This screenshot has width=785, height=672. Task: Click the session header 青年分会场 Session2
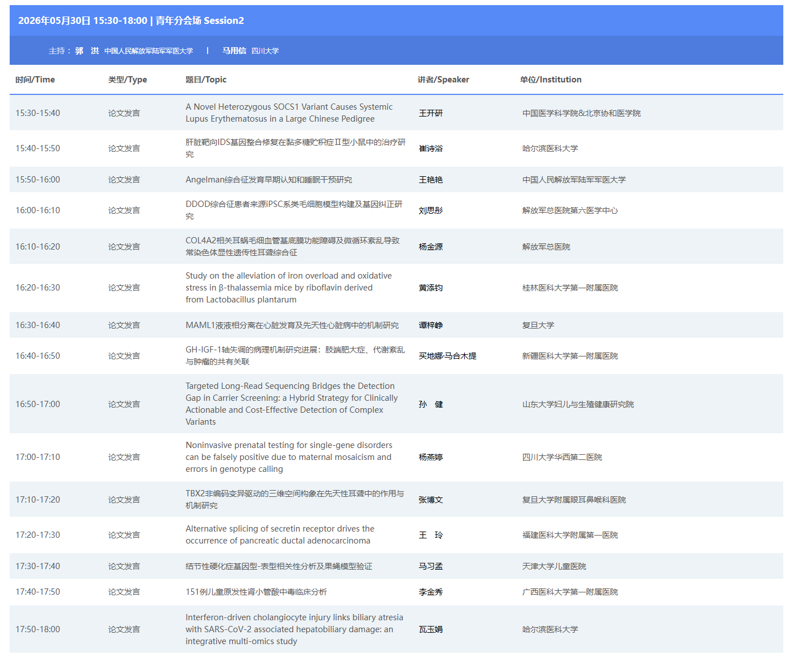tap(200, 20)
